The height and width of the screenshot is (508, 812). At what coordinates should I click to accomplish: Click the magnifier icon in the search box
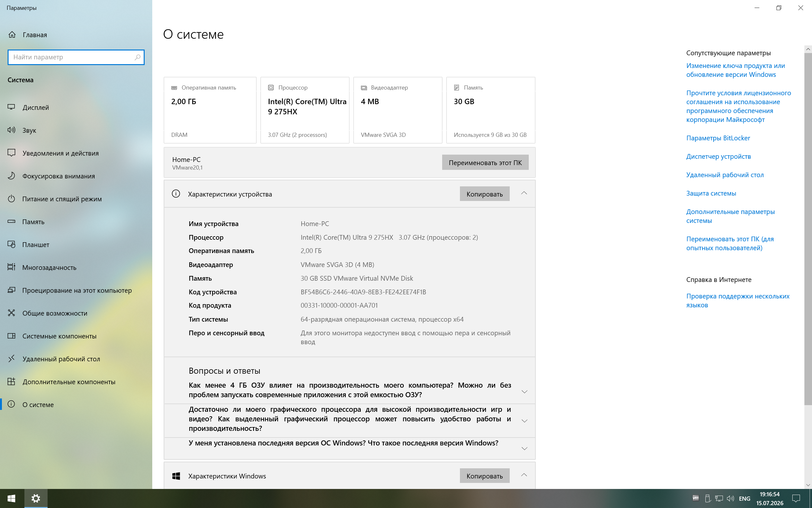point(138,57)
